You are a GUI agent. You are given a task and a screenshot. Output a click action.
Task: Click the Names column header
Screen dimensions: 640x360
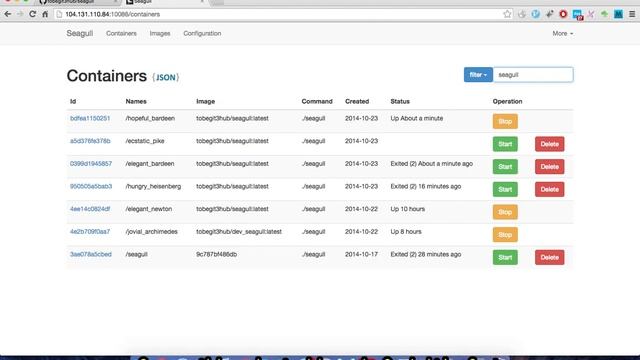136,101
